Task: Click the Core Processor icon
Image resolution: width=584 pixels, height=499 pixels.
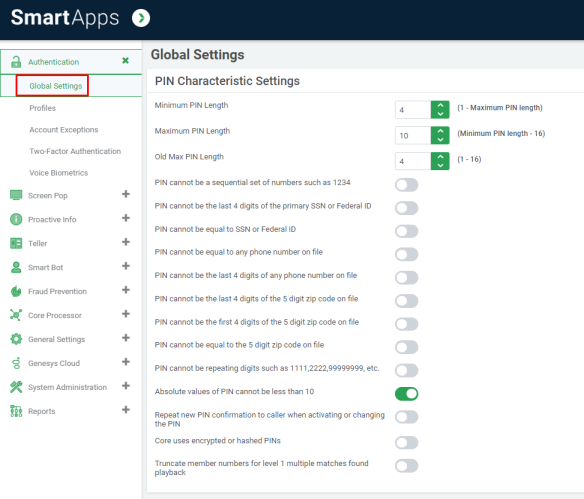Action: point(16,315)
